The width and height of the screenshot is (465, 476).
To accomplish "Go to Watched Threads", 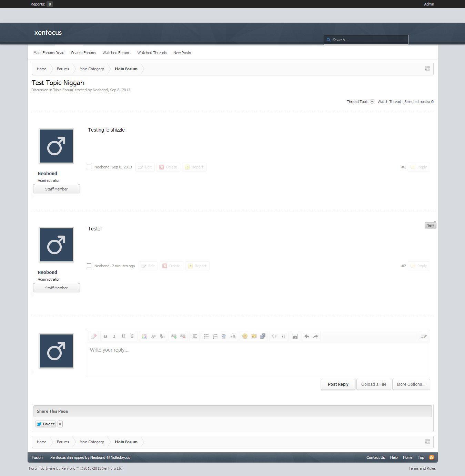I will [152, 53].
